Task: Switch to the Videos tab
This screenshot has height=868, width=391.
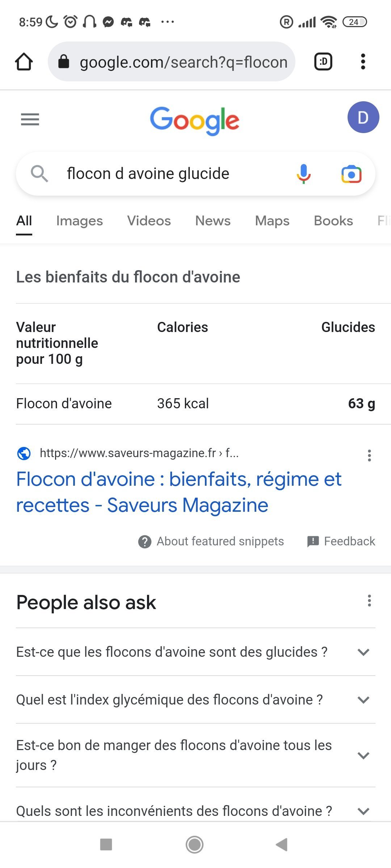Action: tap(149, 221)
